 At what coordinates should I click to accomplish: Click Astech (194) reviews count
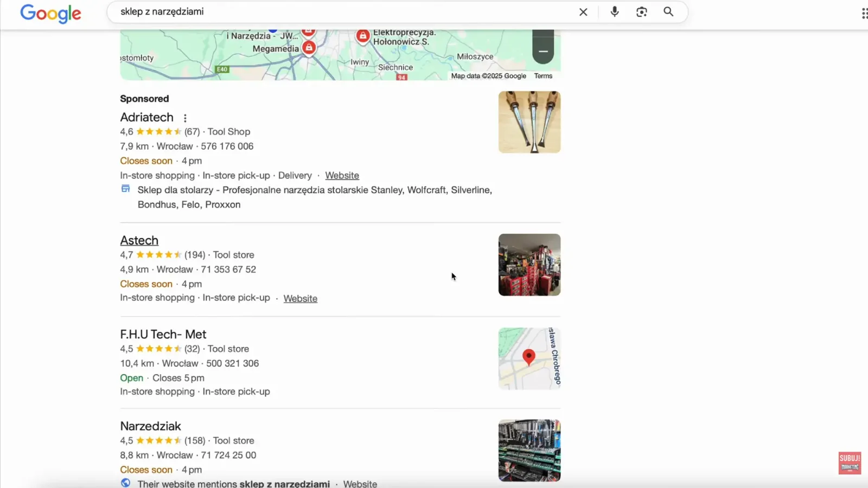pos(195,254)
